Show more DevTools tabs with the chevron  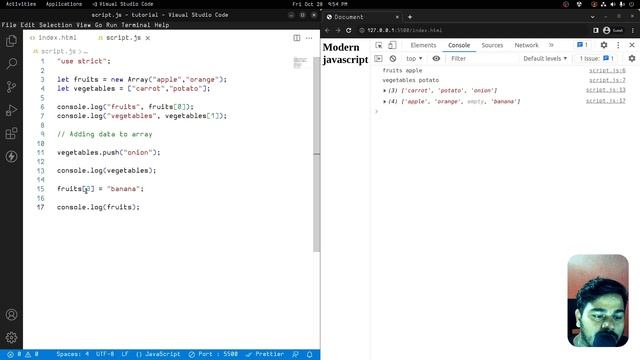[551, 45]
